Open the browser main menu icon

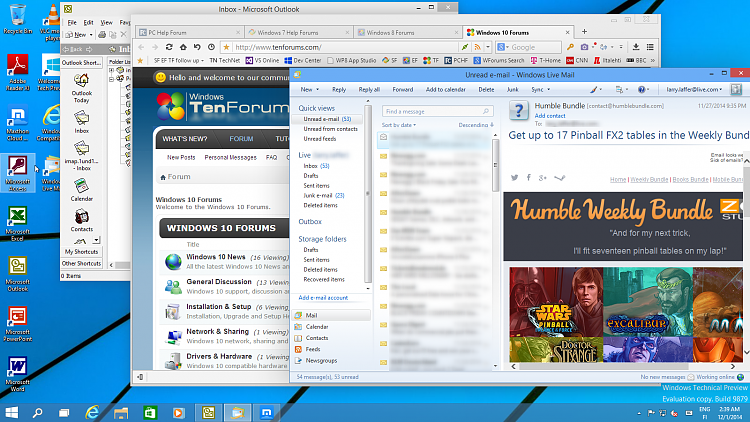[650, 47]
